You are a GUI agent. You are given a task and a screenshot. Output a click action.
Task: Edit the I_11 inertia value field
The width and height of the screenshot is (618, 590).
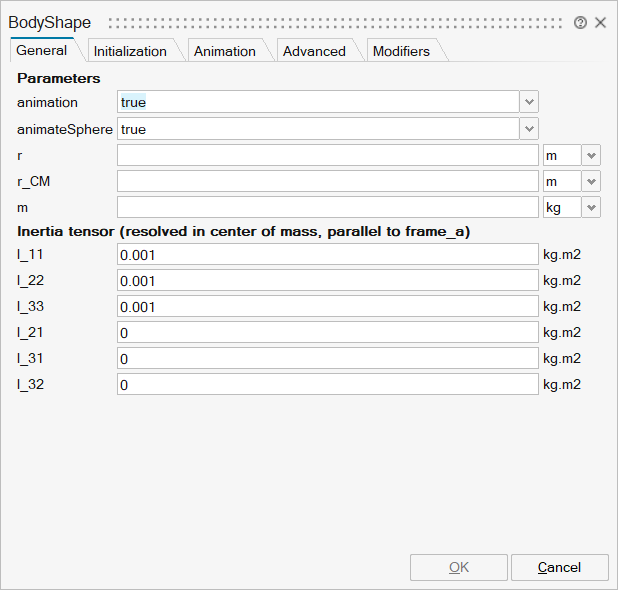click(x=327, y=255)
